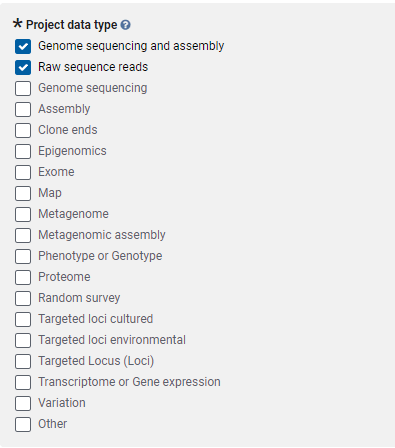Tick the Proteome checkbox
The height and width of the screenshot is (448, 395).
pyautogui.click(x=23, y=277)
